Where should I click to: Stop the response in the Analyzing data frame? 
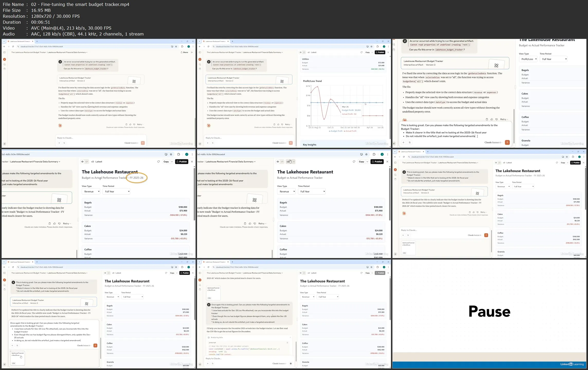(x=291, y=364)
